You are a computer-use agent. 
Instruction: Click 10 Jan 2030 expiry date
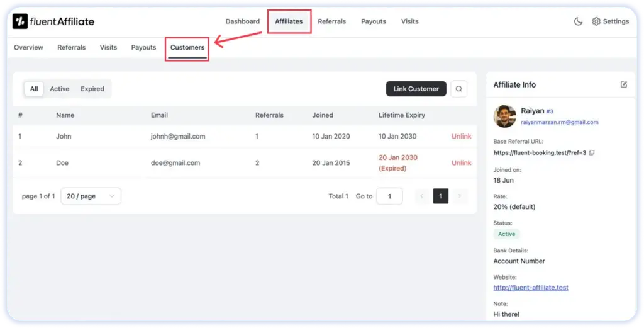click(397, 136)
